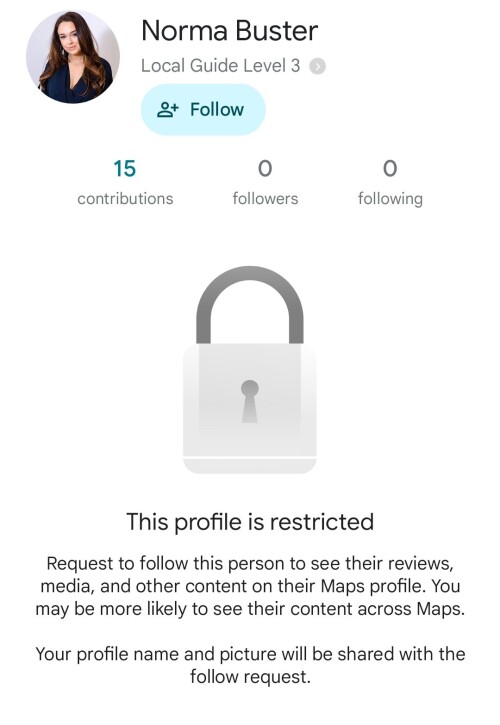
Task: Tap the large padlock illustration
Action: (x=250, y=370)
